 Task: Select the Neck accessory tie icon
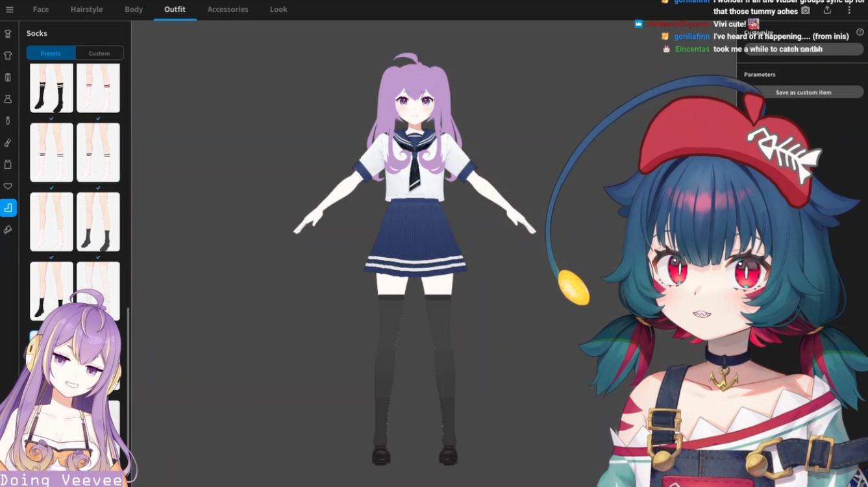[8, 121]
